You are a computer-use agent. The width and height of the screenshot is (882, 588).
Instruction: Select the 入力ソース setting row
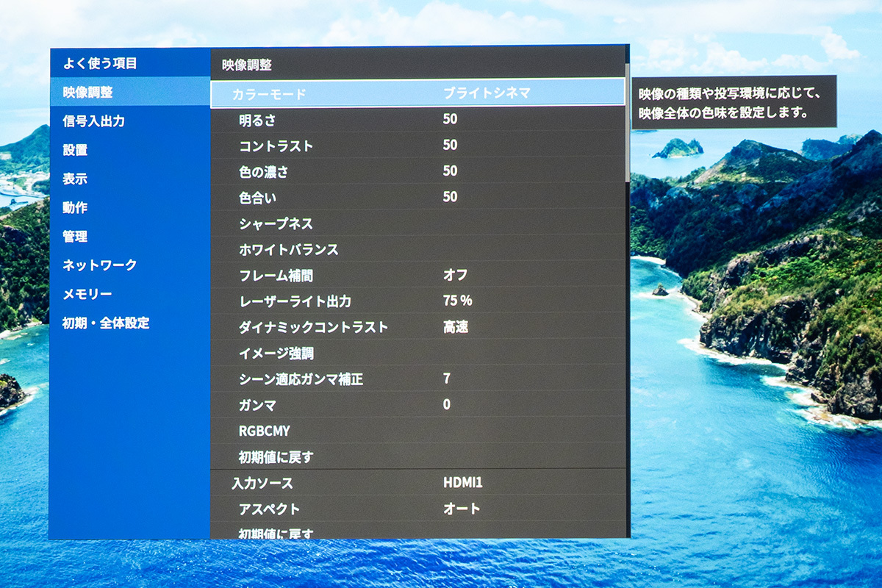tap(417, 483)
